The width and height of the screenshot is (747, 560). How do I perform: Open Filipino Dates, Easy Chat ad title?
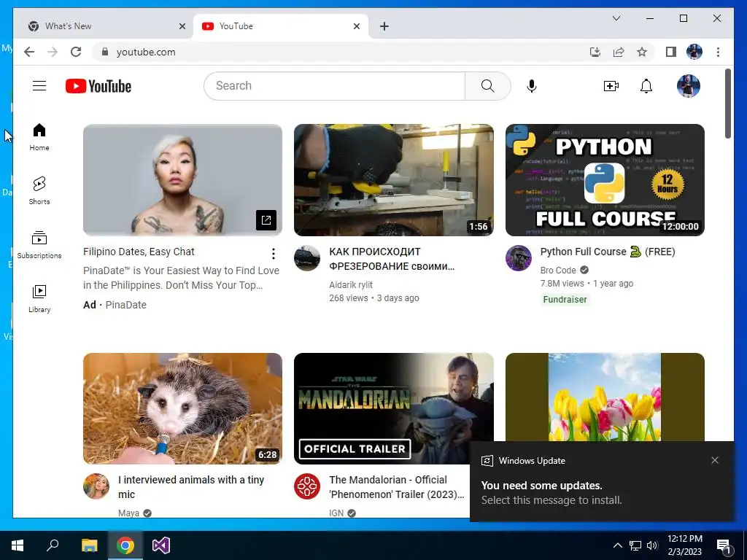[x=139, y=252]
